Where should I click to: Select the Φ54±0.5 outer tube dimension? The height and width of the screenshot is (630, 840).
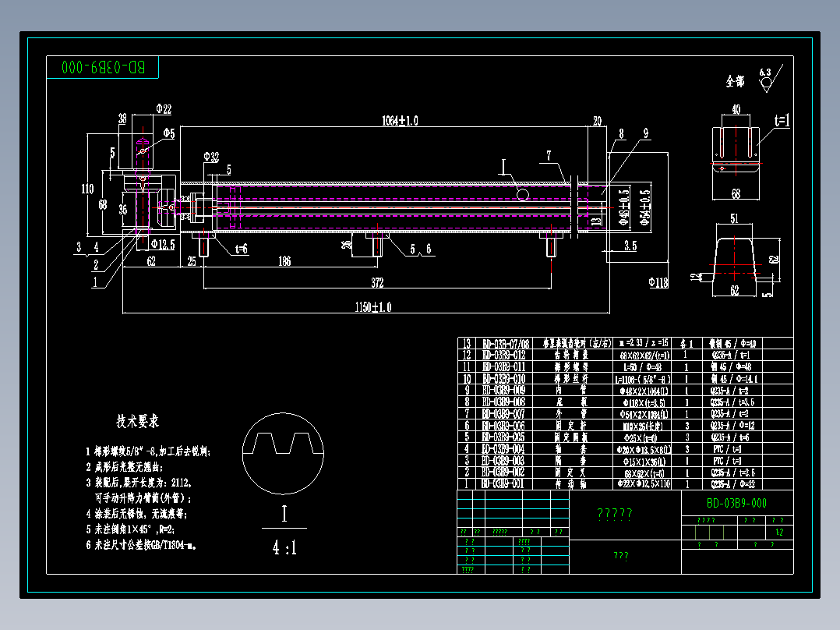pyautogui.click(x=644, y=207)
